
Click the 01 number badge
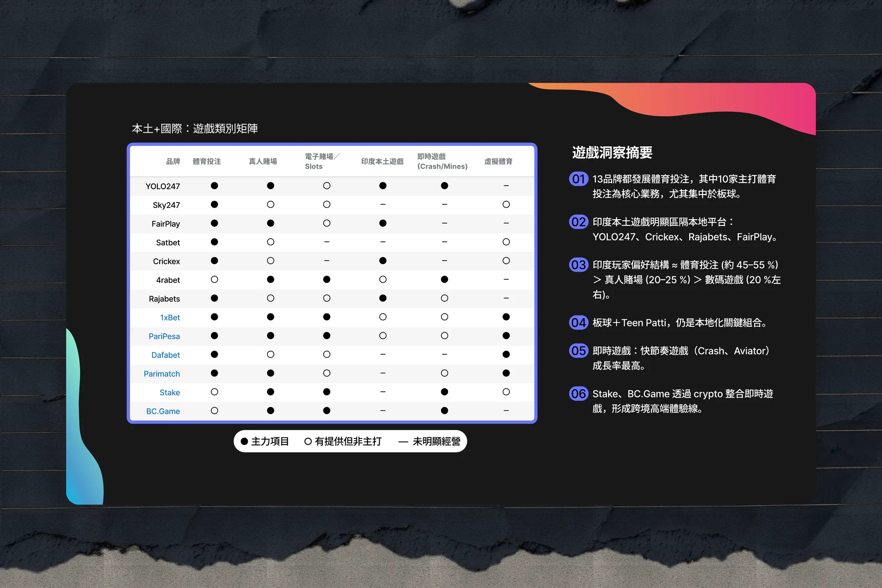(x=579, y=179)
